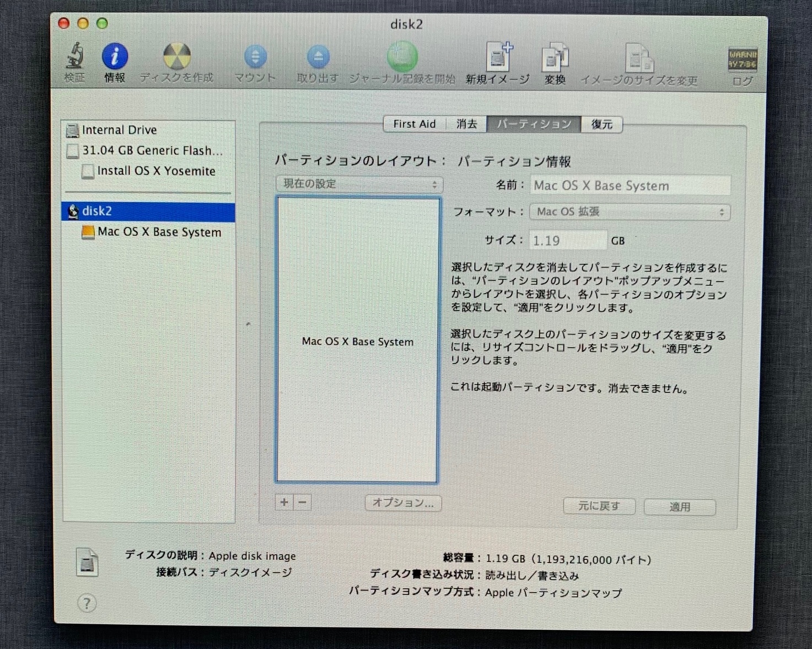Open Help with the question mark button
Viewport: 812px width, 649px height.
(x=87, y=603)
